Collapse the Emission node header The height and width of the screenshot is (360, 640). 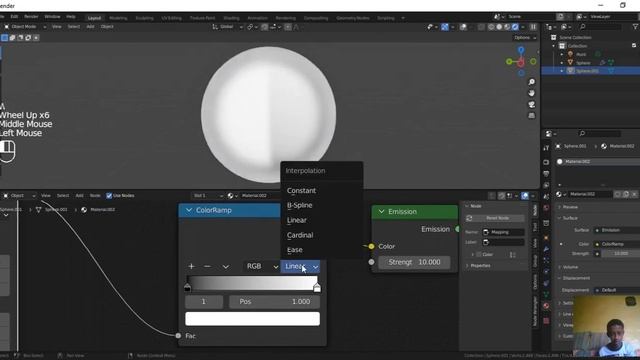(x=381, y=211)
